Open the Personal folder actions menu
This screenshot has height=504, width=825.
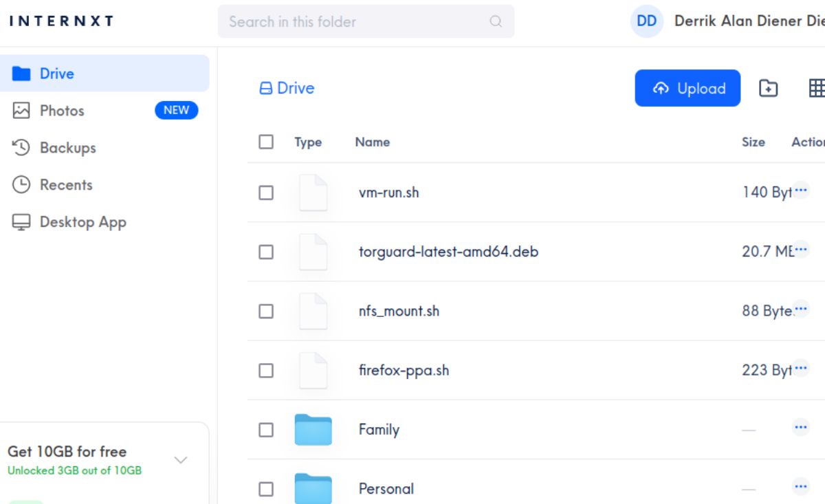[800, 485]
